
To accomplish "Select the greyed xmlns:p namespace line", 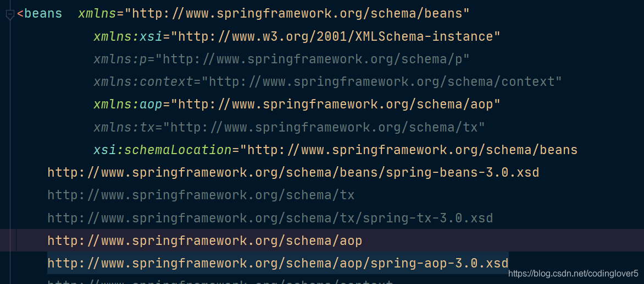I will coord(281,59).
